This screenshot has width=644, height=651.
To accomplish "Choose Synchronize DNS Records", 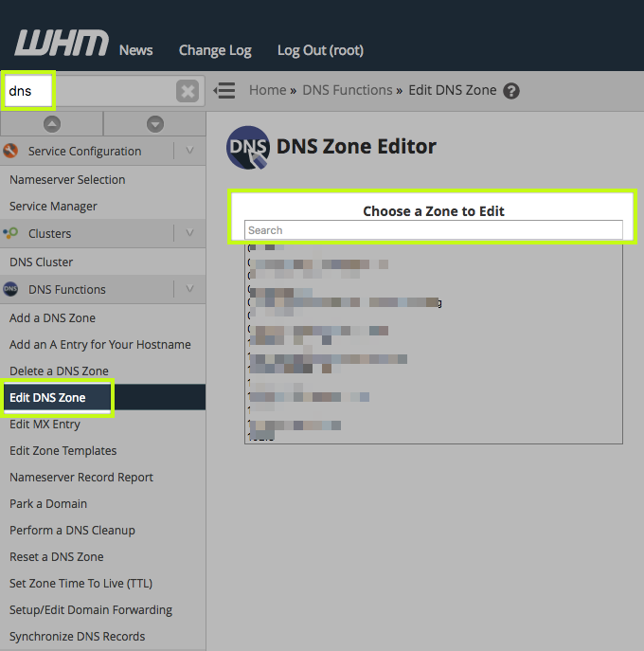I will 77,637.
